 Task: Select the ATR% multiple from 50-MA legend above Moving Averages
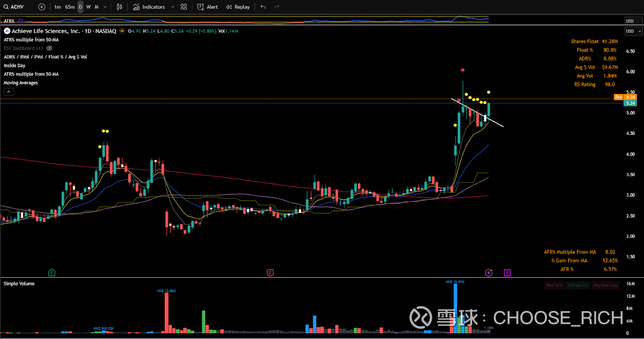tap(31, 74)
